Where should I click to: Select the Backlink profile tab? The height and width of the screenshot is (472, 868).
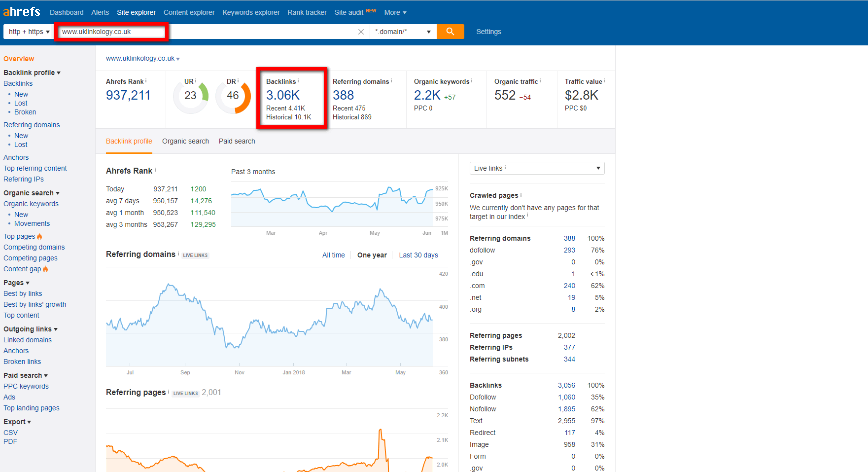tap(129, 141)
